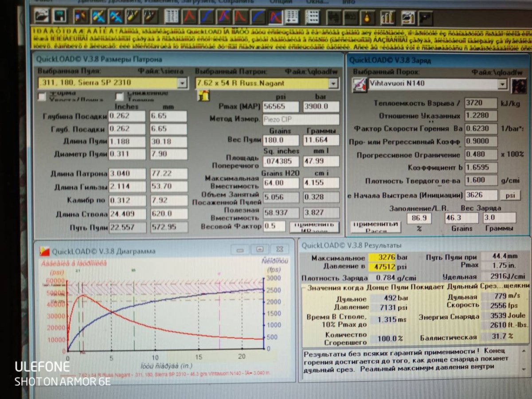Click the initiation pressure field 3626

point(481,195)
